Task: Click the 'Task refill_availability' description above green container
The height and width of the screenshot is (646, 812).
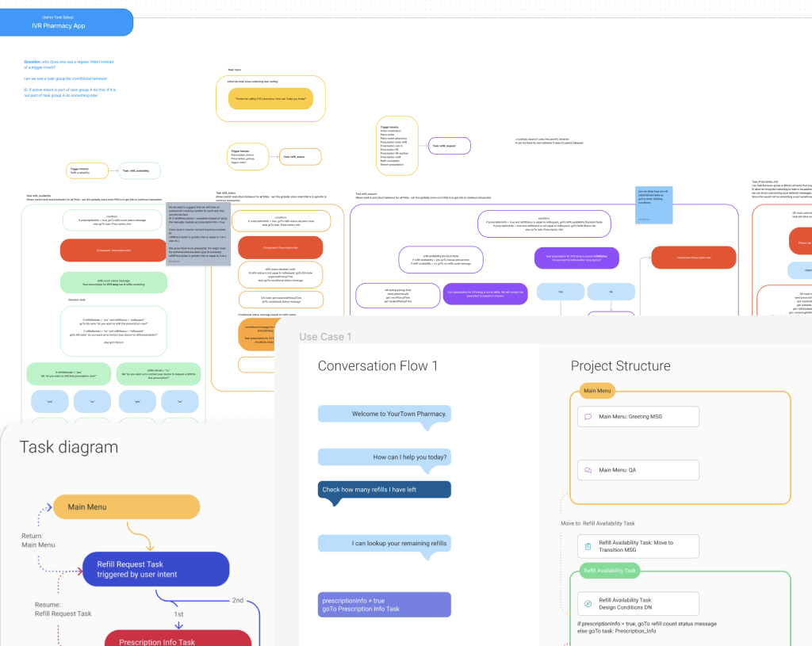Action: (94, 197)
